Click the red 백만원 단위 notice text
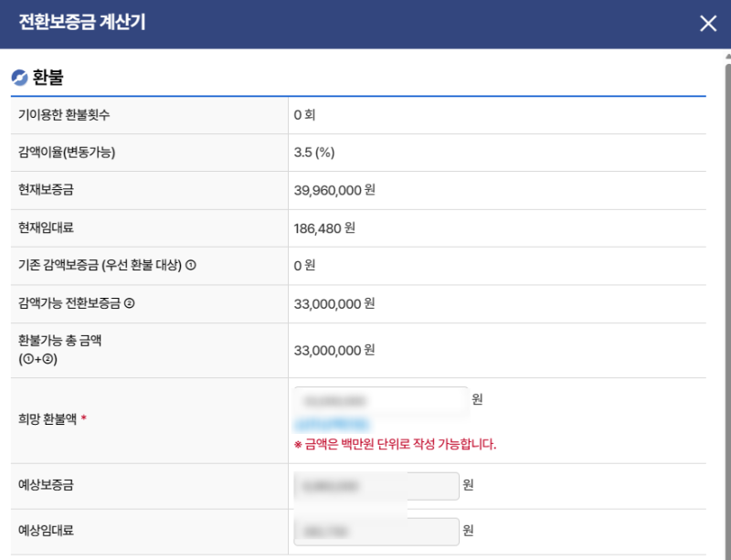Screen dimensions: 731x560 (396, 444)
